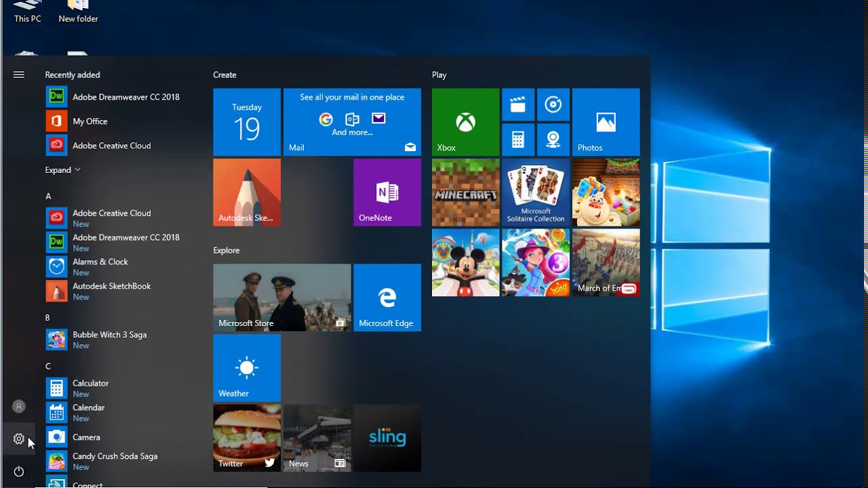The height and width of the screenshot is (488, 868).
Task: Open the Groove Music disc tile
Action: pyautogui.click(x=553, y=104)
